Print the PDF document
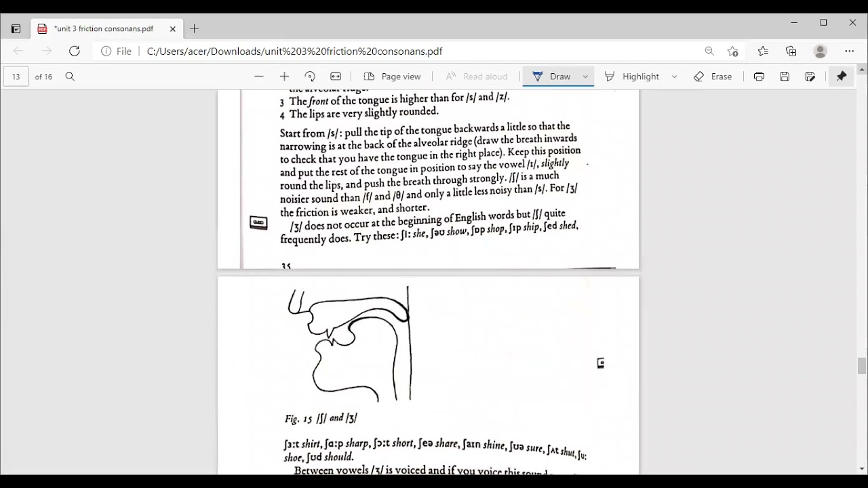Image resolution: width=868 pixels, height=488 pixels. pos(759,77)
